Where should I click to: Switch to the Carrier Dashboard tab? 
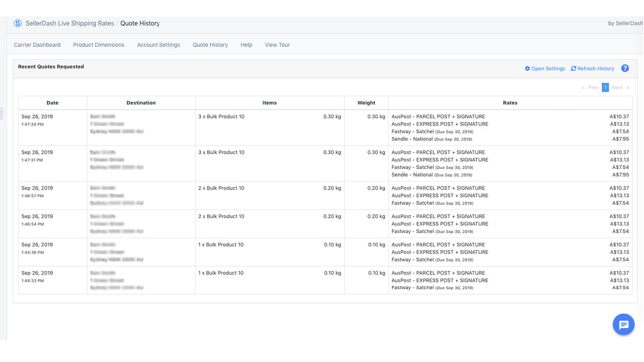[37, 45]
